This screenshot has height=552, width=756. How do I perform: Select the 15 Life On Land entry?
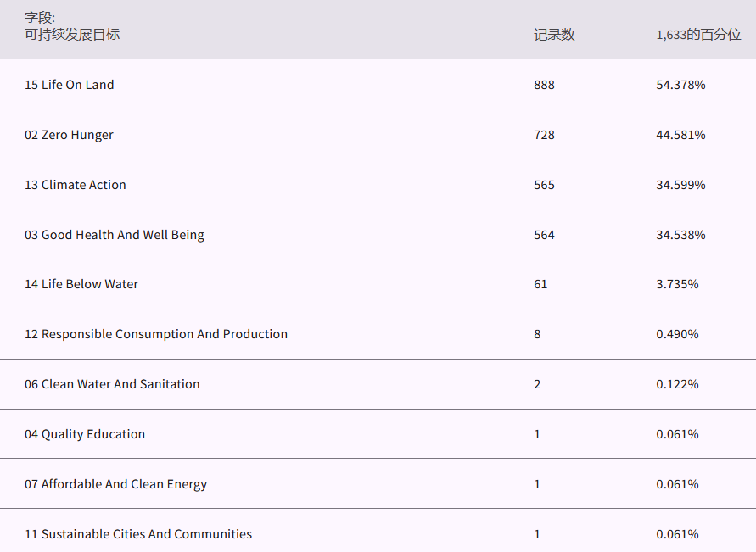click(69, 85)
